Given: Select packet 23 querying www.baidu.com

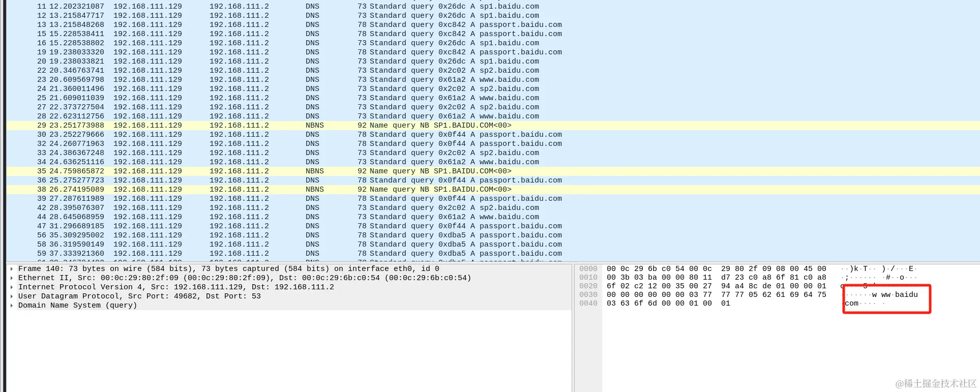Looking at the screenshot, I should tap(493, 80).
